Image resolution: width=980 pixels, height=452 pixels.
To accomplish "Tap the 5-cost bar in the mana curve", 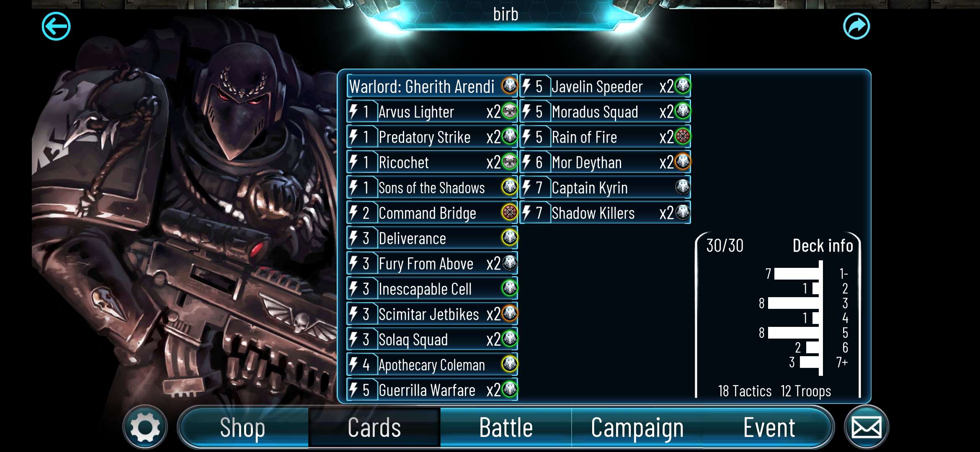I will [x=793, y=333].
